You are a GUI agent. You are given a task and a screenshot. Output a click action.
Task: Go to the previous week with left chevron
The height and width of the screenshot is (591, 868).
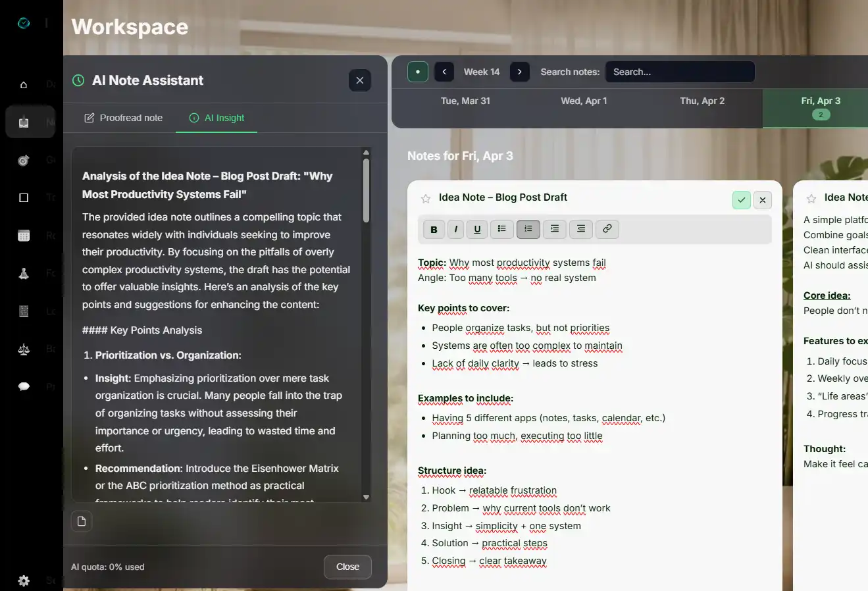[x=444, y=72]
